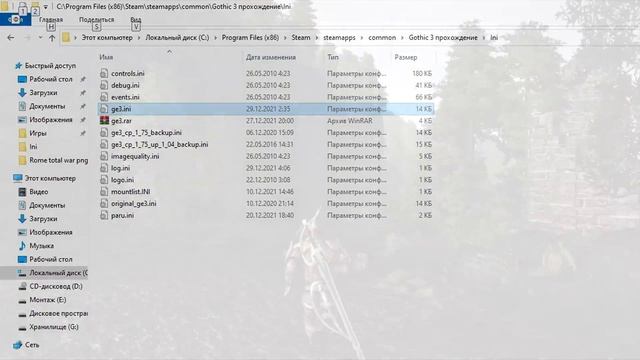This screenshot has width=640, height=360.
Task: Switch to the Главная ribbon tab
Action: (x=51, y=20)
